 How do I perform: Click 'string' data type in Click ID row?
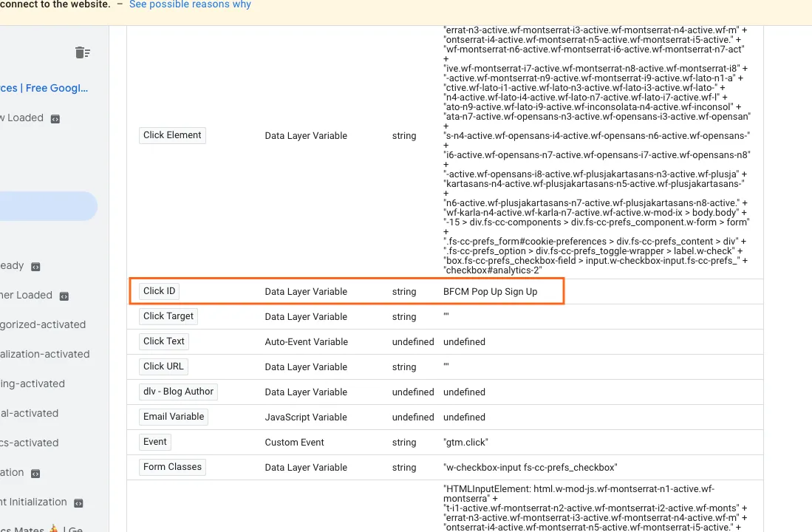(404, 292)
